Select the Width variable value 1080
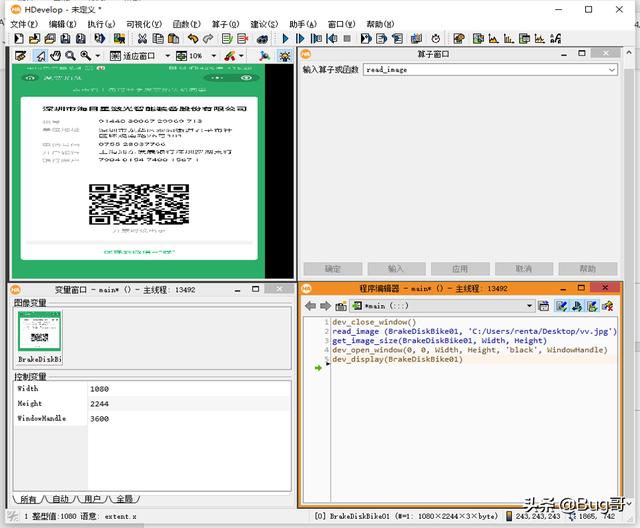This screenshot has width=640, height=528. (x=100, y=389)
